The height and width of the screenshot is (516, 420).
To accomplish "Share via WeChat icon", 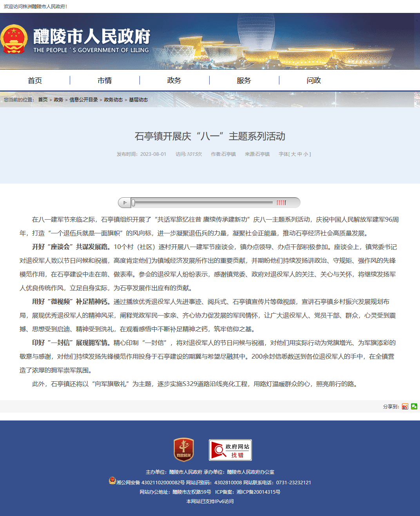I will point(414,406).
